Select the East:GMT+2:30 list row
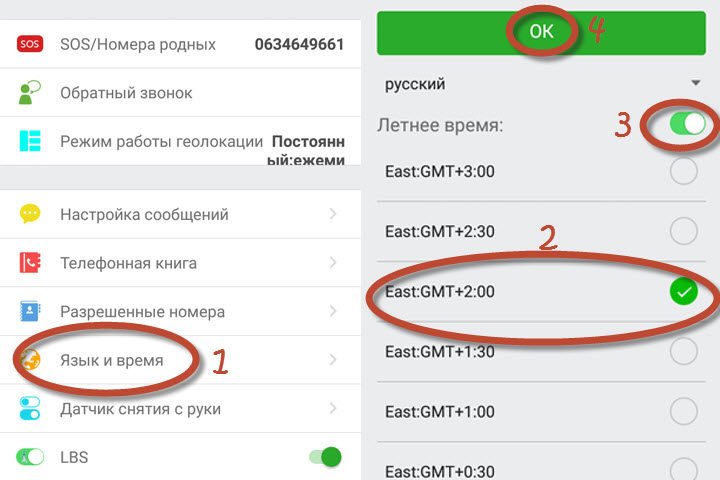The height and width of the screenshot is (480, 720). coord(541,232)
